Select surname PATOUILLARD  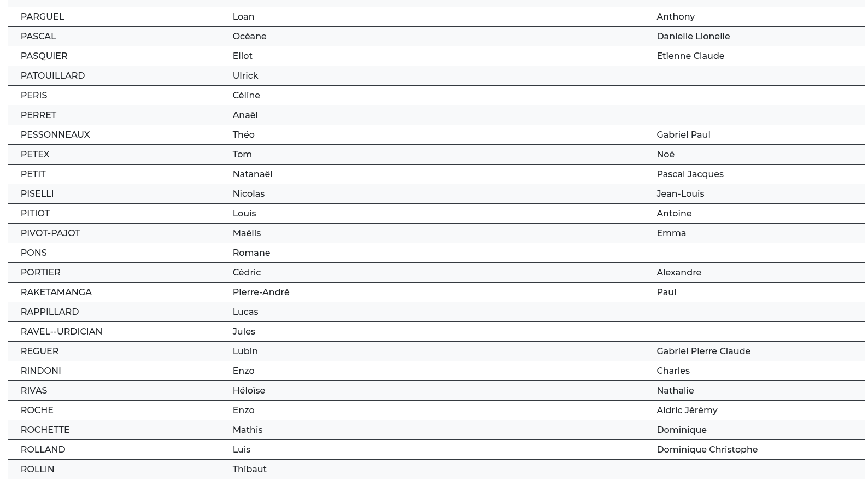[x=52, y=76]
